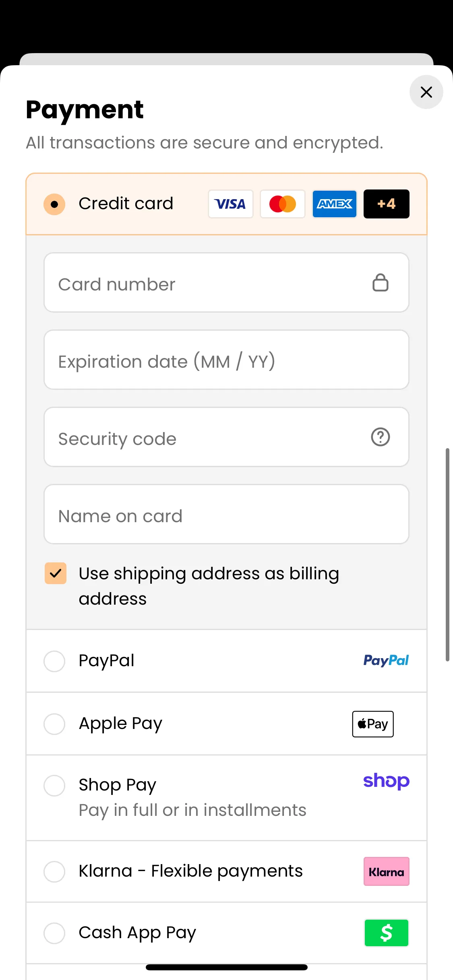The width and height of the screenshot is (453, 980).
Task: Click the Shop logo
Action: 386,781
